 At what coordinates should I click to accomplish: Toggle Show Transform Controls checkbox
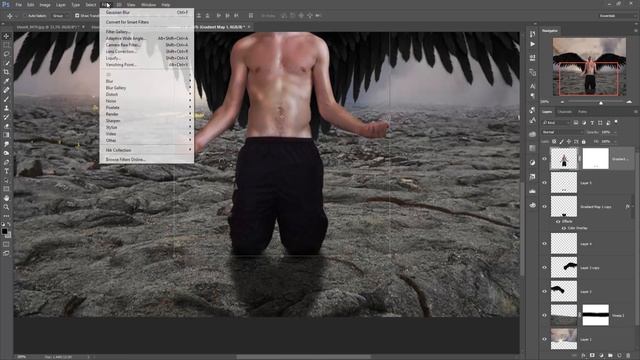(77, 16)
